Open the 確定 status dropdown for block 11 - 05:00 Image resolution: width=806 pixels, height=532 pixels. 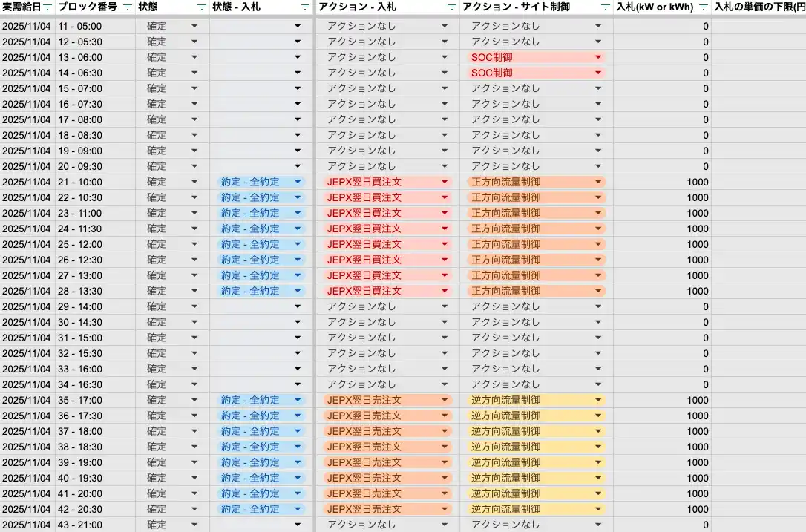pos(194,26)
